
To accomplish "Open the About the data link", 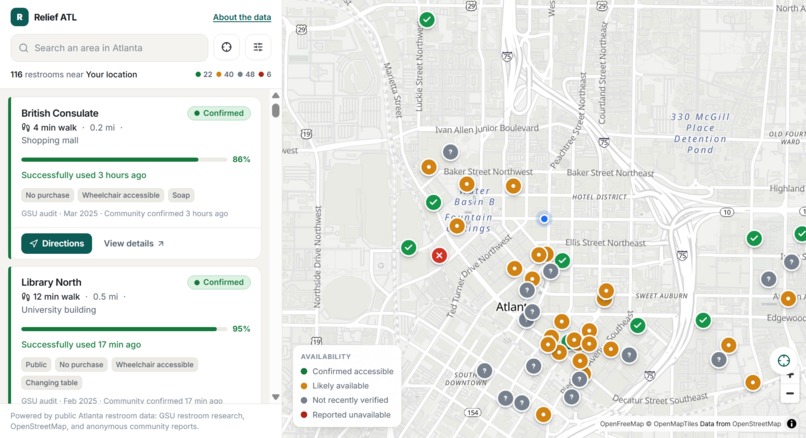I will point(242,17).
